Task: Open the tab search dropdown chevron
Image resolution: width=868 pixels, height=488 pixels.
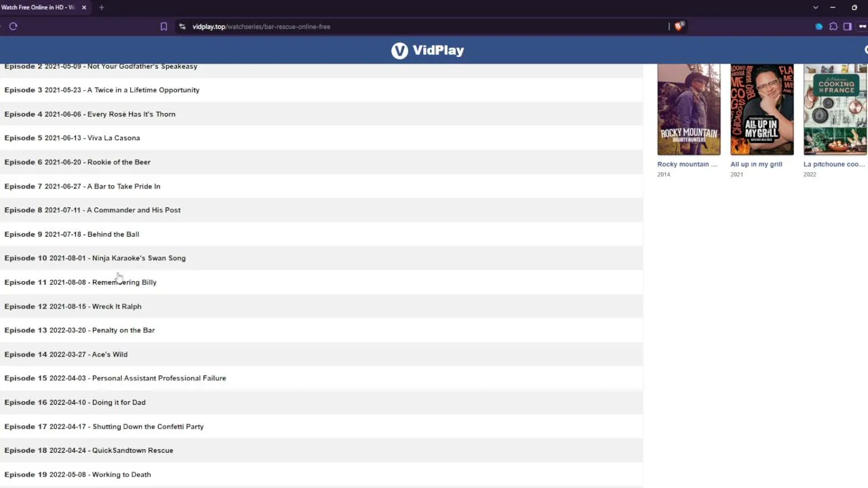Action: [816, 7]
